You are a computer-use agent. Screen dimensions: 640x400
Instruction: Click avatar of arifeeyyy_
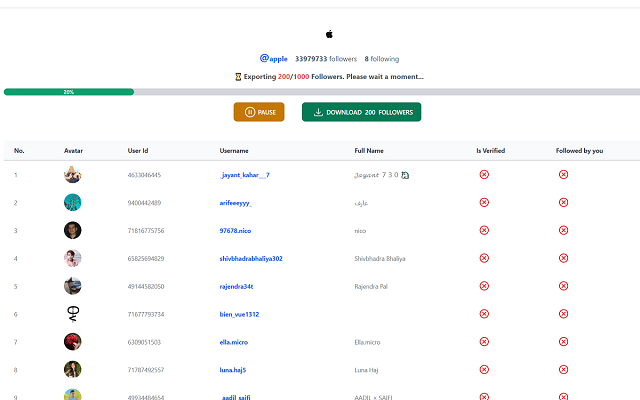tap(73, 202)
